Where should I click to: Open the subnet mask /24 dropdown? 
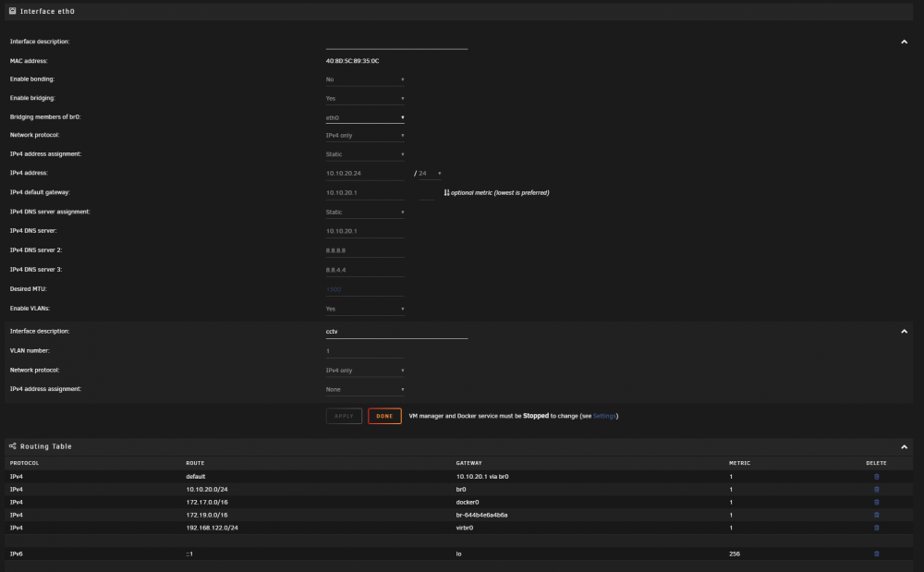pos(430,173)
